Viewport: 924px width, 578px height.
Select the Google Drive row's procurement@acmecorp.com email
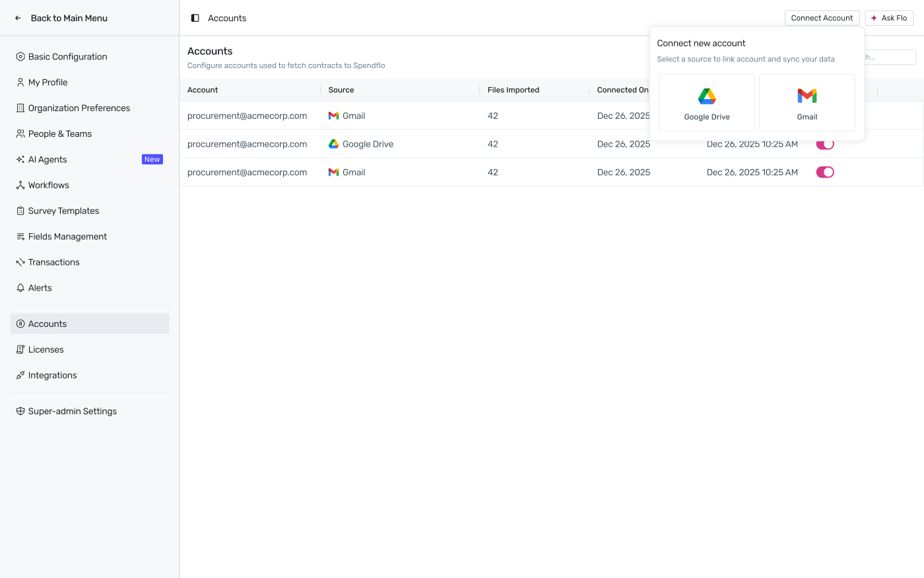(247, 145)
